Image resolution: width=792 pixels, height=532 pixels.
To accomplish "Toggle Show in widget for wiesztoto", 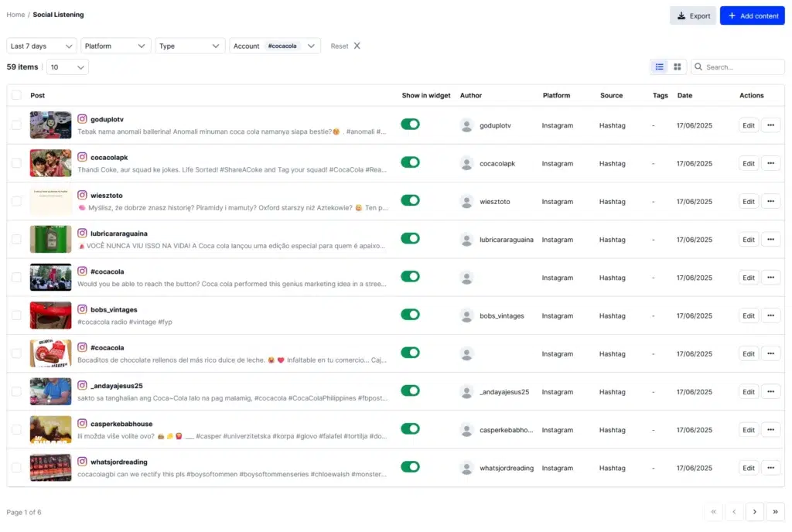I will click(410, 200).
